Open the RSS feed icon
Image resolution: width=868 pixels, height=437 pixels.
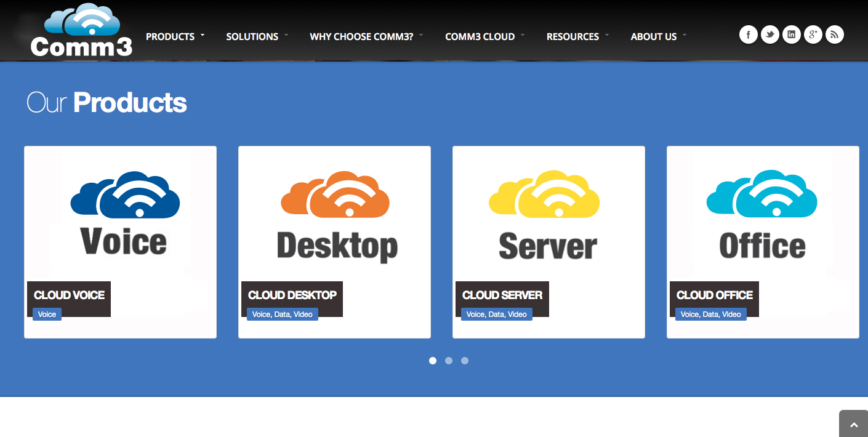[834, 34]
